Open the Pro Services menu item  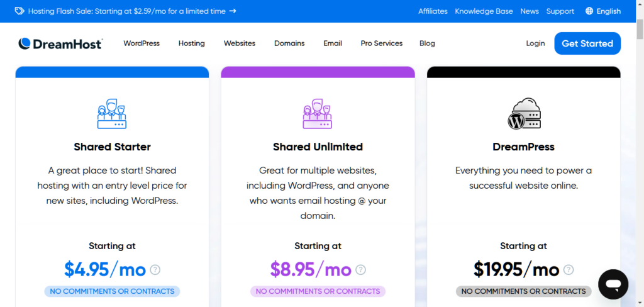tap(382, 43)
